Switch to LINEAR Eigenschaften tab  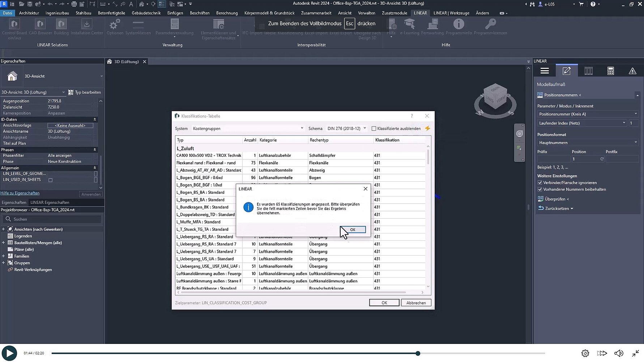coord(50,202)
